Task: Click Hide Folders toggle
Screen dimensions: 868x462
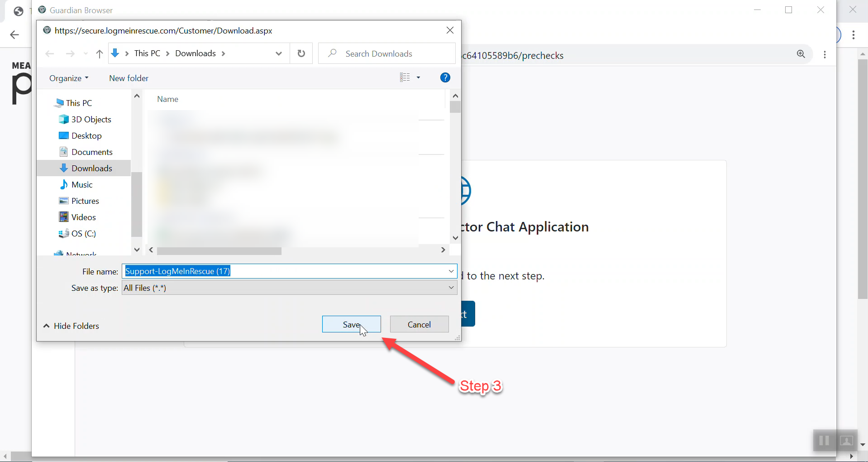Action: [71, 326]
